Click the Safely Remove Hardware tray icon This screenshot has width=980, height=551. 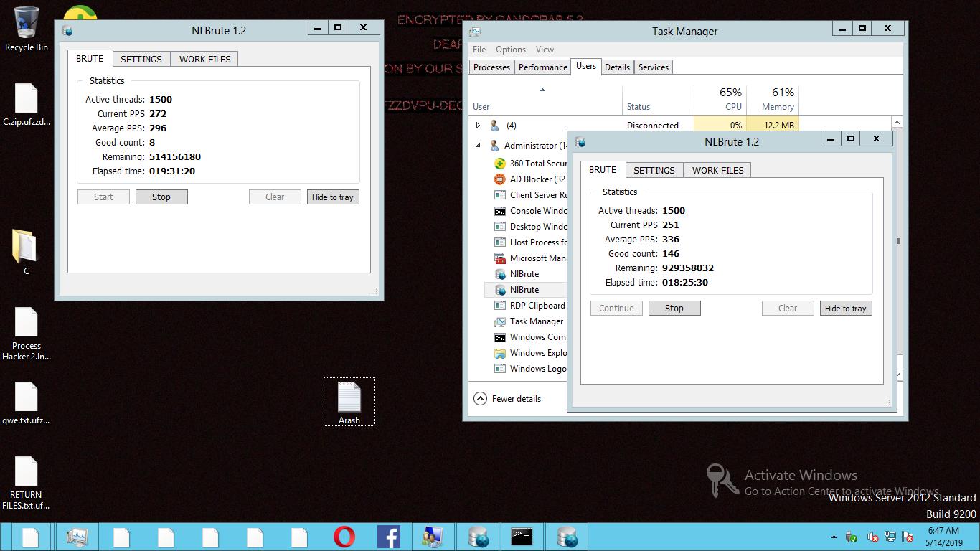pyautogui.click(x=852, y=537)
